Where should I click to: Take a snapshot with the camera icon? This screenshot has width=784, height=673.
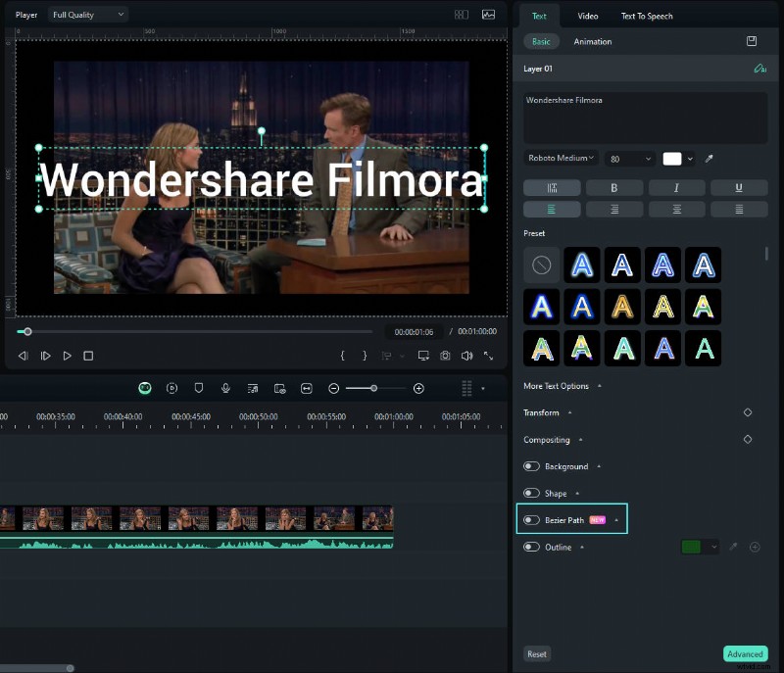click(x=445, y=356)
